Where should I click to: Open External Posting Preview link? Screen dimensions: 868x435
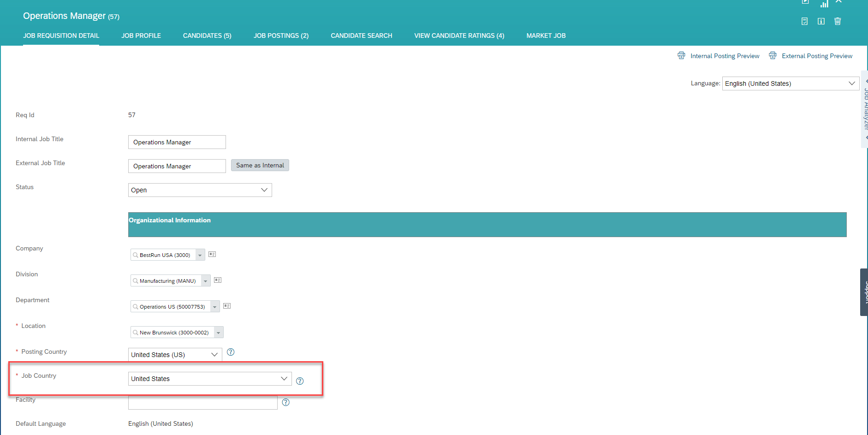(817, 56)
